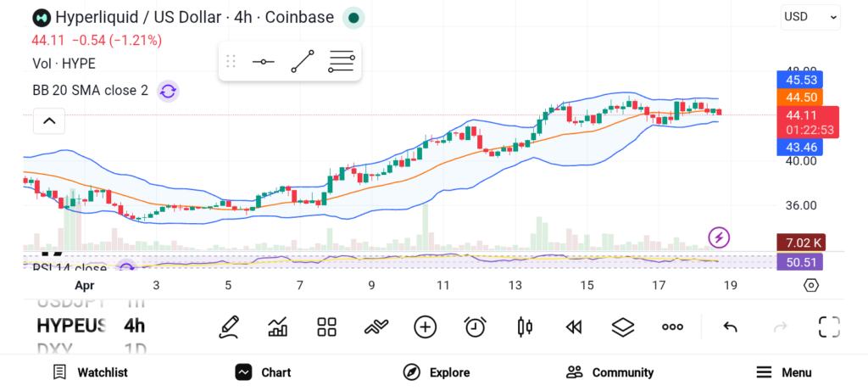
Task: Select the trend line drawing tool
Action: 302,61
